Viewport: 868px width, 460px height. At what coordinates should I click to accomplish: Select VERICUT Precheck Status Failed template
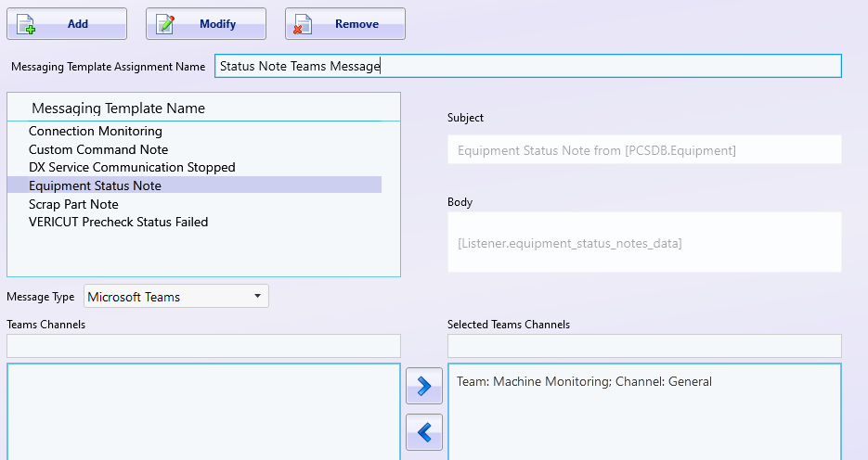pyautogui.click(x=194, y=222)
